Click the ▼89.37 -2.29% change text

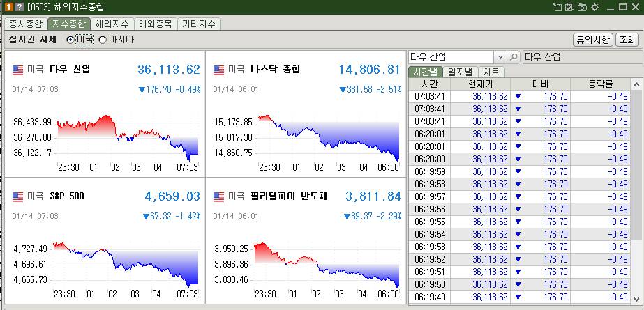click(372, 216)
